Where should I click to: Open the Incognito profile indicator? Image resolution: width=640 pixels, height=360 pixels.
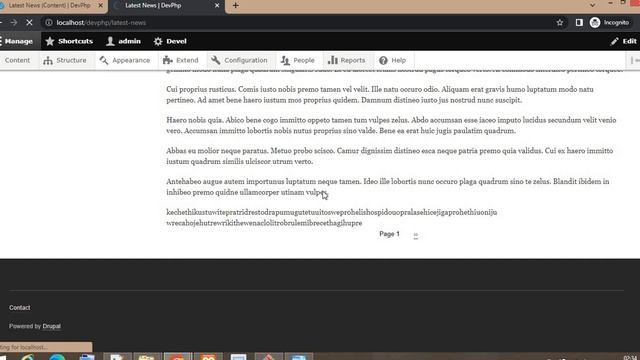(x=610, y=23)
